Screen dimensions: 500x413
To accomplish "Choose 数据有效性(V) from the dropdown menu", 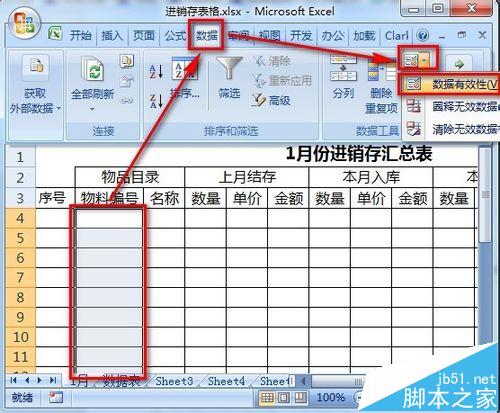I will point(451,85).
